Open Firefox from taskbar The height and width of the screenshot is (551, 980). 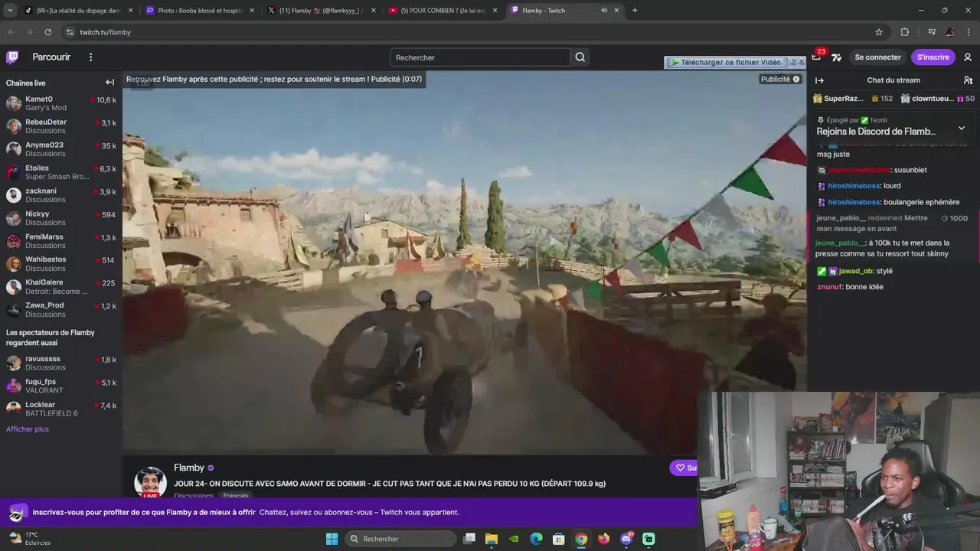pyautogui.click(x=604, y=539)
